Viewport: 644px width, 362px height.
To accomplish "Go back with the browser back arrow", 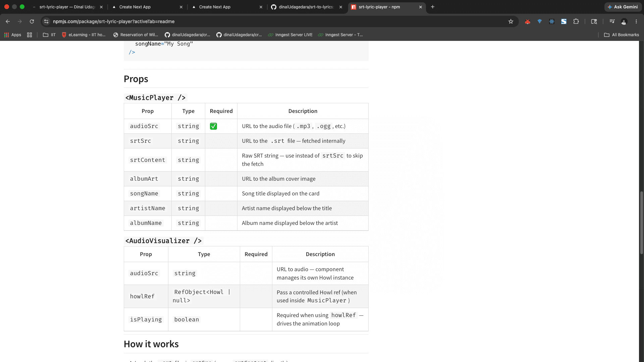I will pos(8,21).
